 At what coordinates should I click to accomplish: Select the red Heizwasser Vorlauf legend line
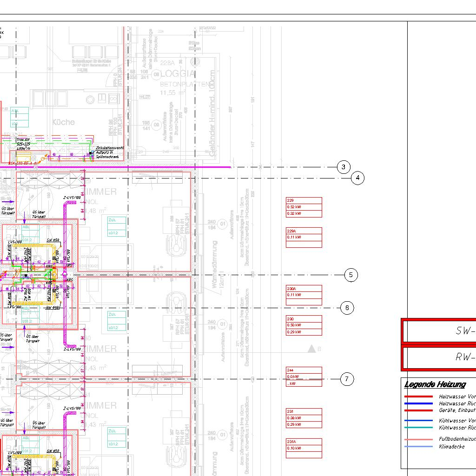click(418, 397)
